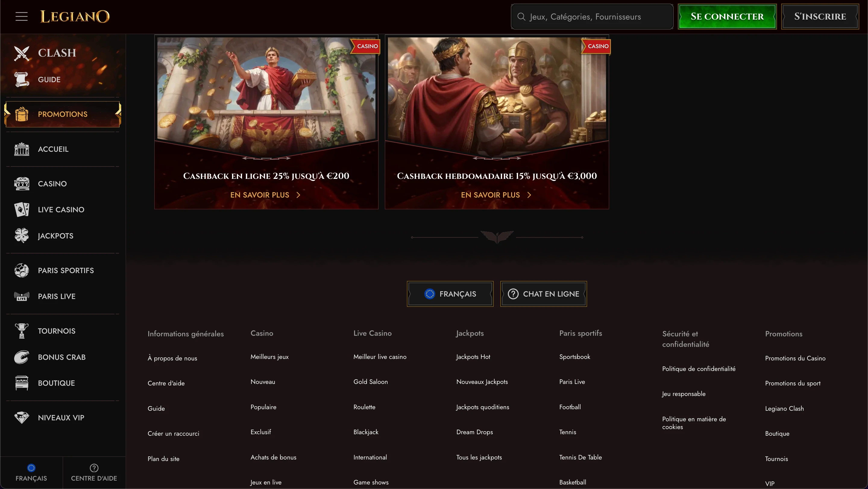Open the sidebar Français language selector
This screenshot has width=868, height=489.
point(31,472)
